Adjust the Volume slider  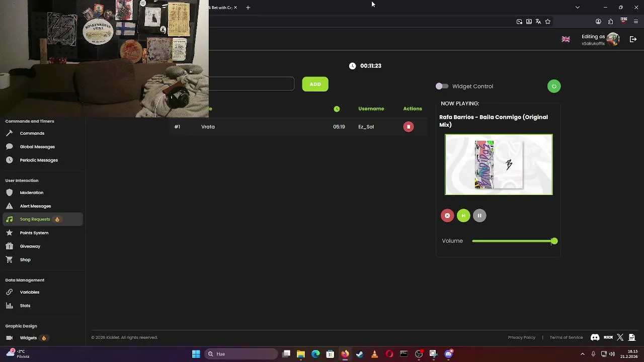[514, 241]
